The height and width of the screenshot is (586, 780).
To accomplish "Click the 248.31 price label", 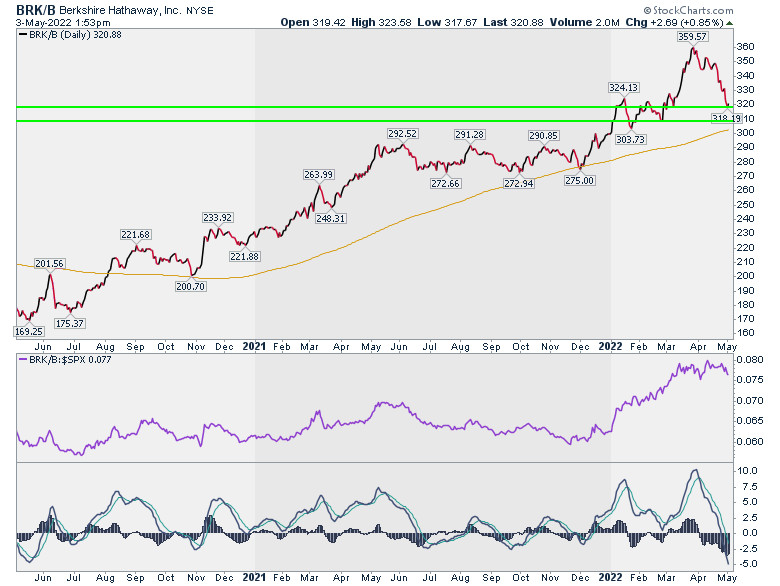I will pos(330,218).
